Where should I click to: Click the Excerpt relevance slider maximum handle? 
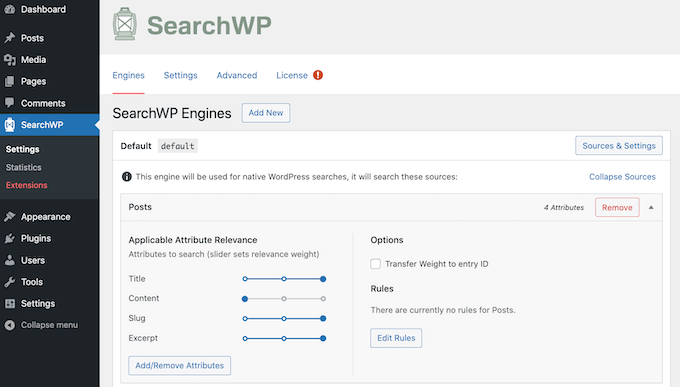323,338
